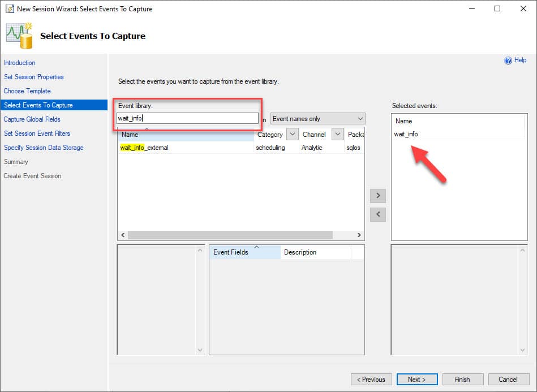Open Category column filter dropdown
The width and height of the screenshot is (537, 392).
pos(292,134)
